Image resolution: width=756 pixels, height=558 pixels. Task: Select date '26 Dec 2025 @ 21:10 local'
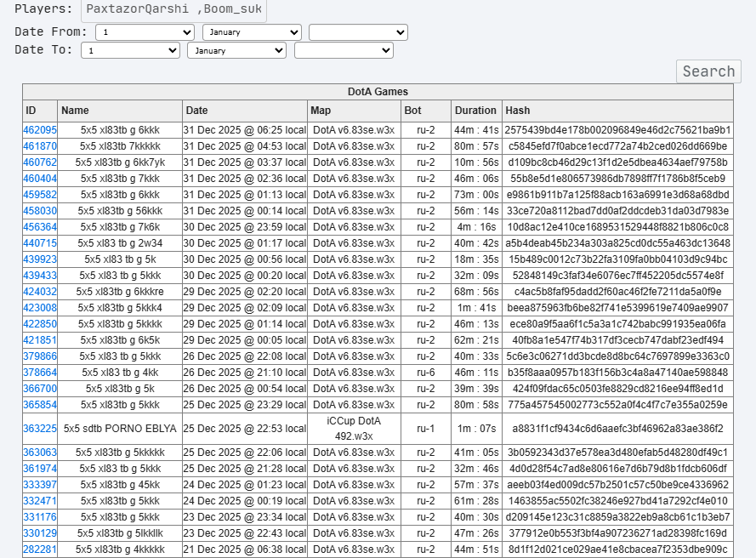(245, 373)
